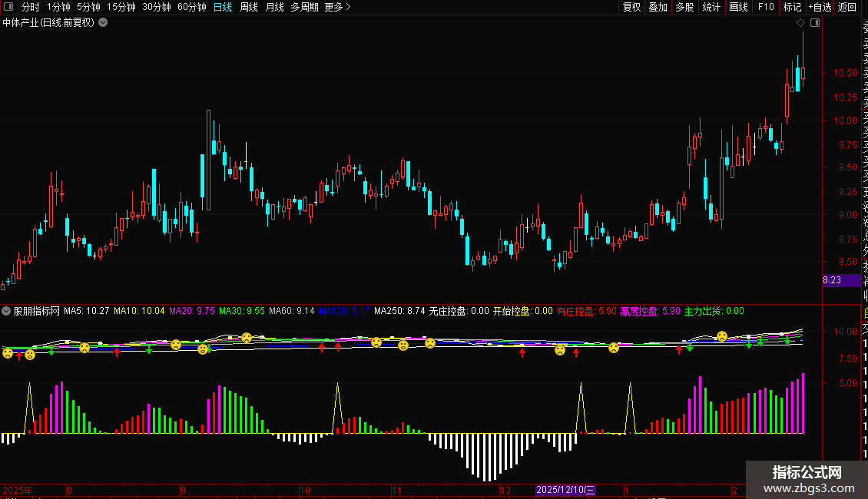This screenshot has width=868, height=499.
Task: Open 统计 statistics
Action: 711,7
